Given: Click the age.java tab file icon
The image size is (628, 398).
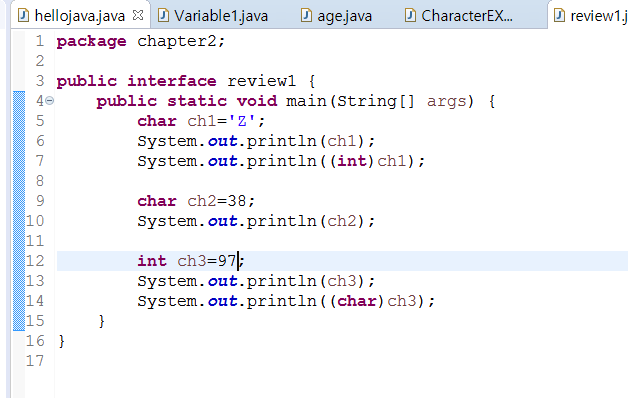Looking at the screenshot, I should tap(306, 16).
